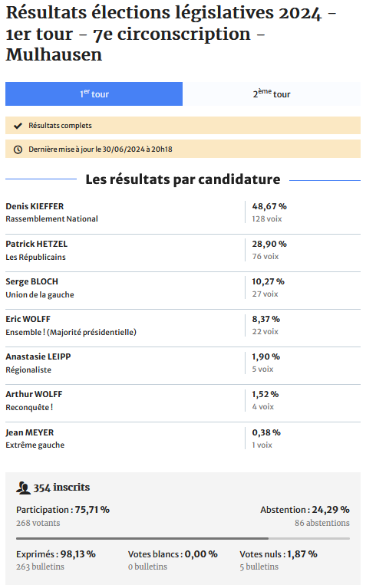Click the Dernière mise à jour banner text
366x588 pixels.
(x=101, y=149)
